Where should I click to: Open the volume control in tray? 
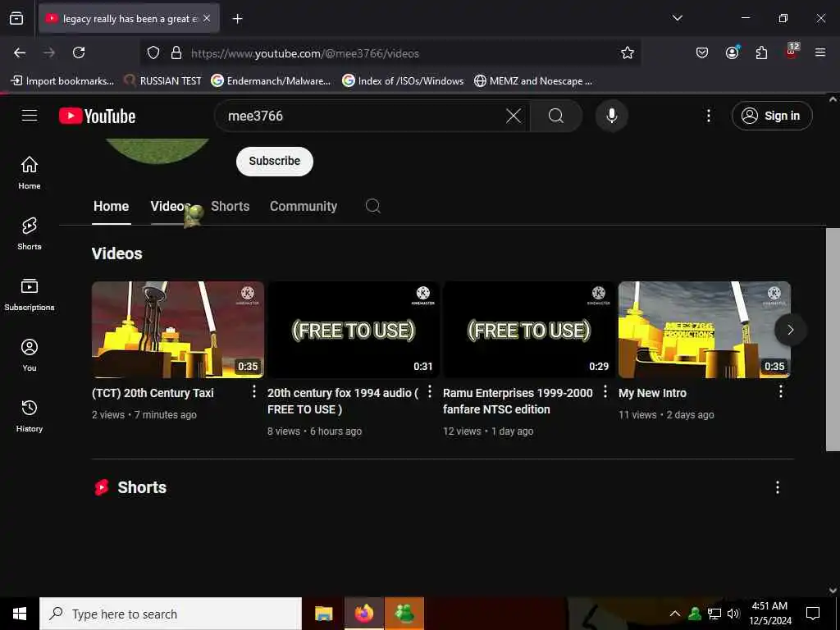coord(733,614)
